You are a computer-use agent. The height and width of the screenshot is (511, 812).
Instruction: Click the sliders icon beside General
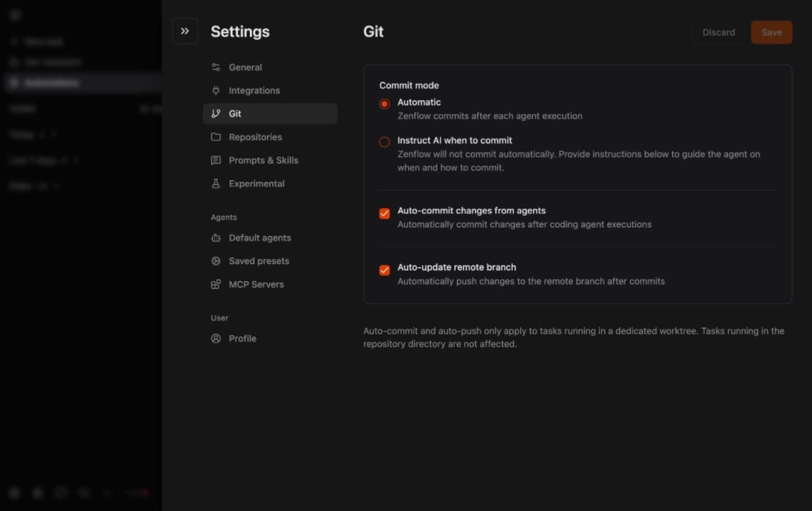click(216, 67)
